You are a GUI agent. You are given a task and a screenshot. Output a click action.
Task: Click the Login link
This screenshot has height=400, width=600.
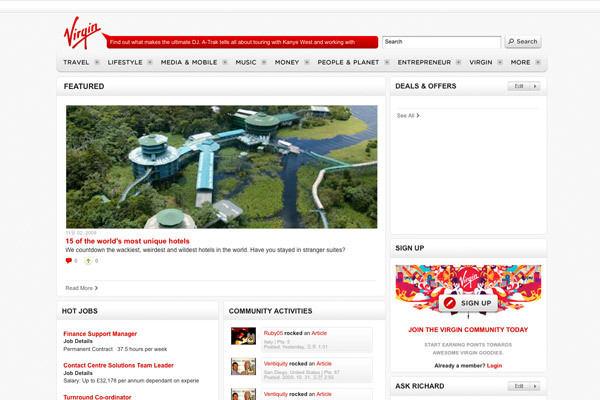494,366
